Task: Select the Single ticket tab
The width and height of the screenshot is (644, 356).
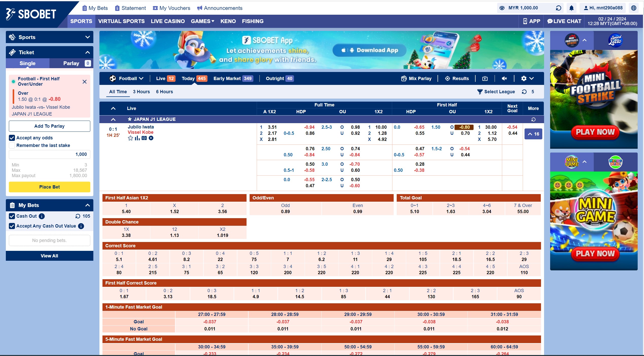Action: [28, 63]
